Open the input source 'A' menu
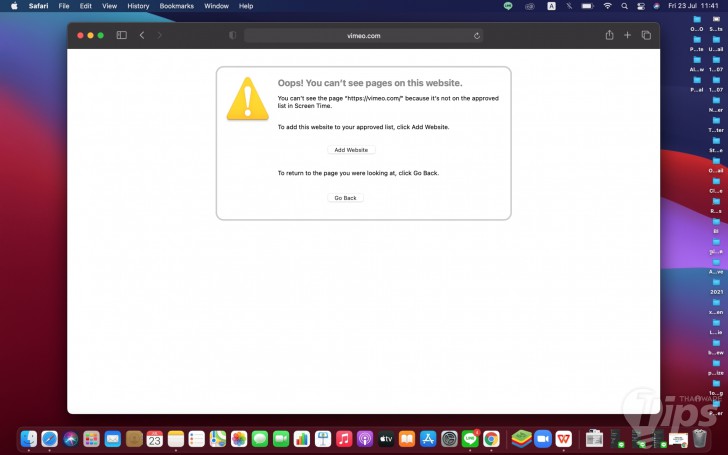728x455 pixels. pos(551,6)
